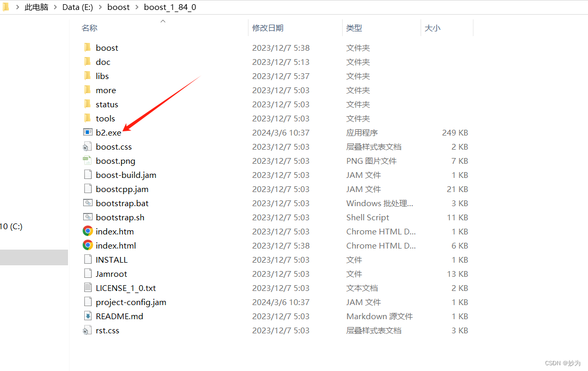This screenshot has height=371, width=588.
Task: Select the boost.png image icon
Action: click(87, 161)
